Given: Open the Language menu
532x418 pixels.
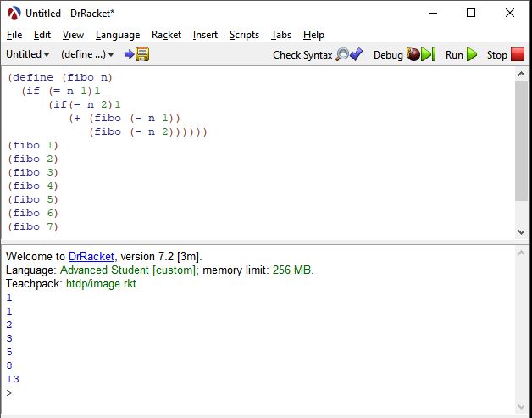Looking at the screenshot, I should (x=118, y=35).
